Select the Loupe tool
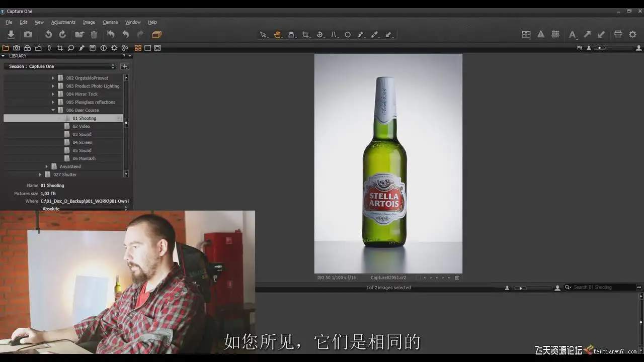This screenshot has height=362, width=644. pyautogui.click(x=291, y=35)
